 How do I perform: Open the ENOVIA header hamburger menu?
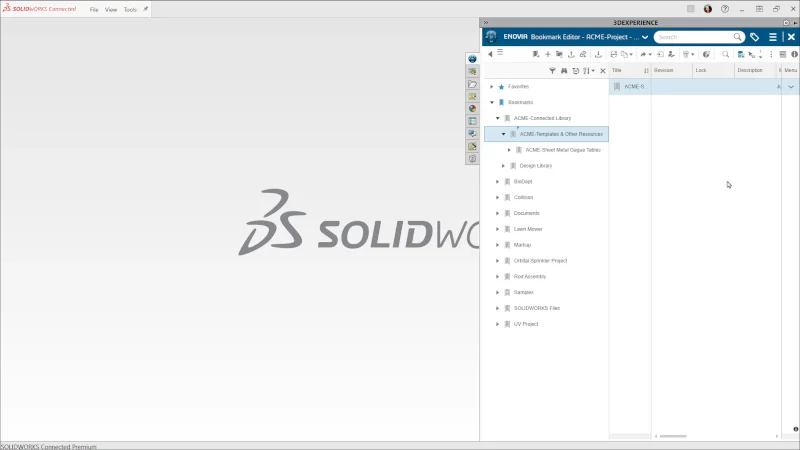[773, 37]
